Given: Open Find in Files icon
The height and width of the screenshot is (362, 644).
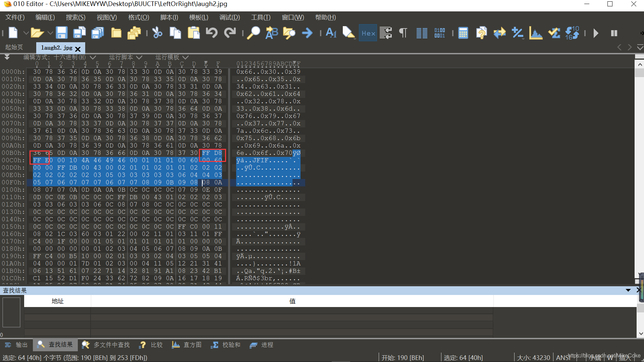Looking at the screenshot, I should pos(289,33).
